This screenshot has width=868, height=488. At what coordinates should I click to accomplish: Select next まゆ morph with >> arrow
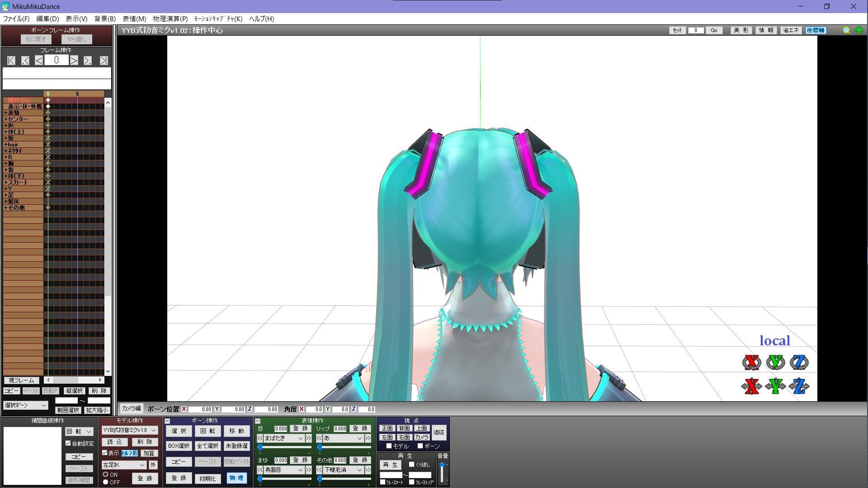[x=308, y=470]
